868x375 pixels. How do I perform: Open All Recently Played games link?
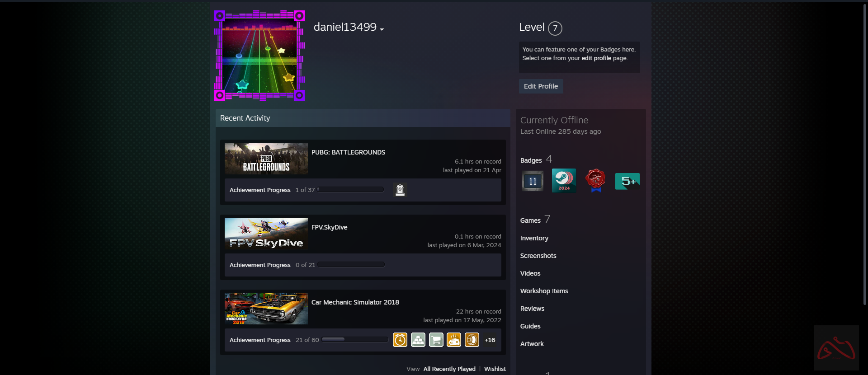coord(449,369)
